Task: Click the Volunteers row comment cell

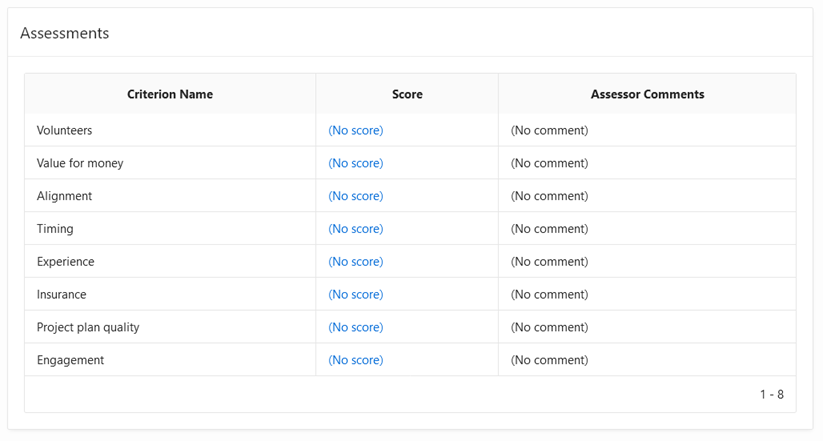Action: tap(549, 130)
